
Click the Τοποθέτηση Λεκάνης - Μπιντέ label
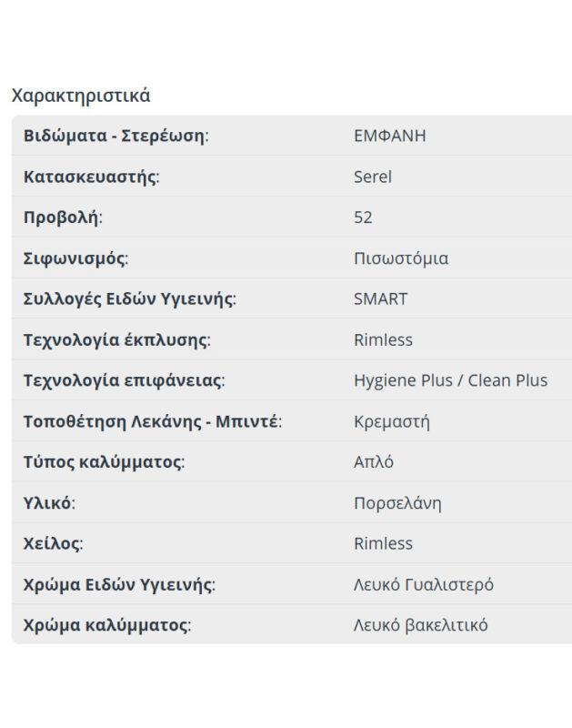point(152,421)
